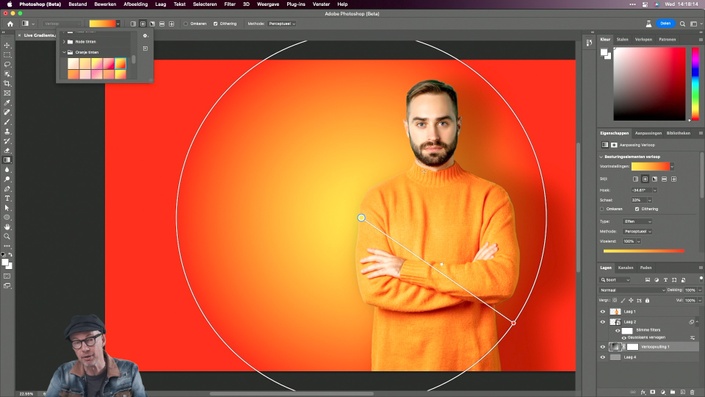The width and height of the screenshot is (705, 397).
Task: Choose the radial gradient style in options bar
Action: click(x=143, y=24)
